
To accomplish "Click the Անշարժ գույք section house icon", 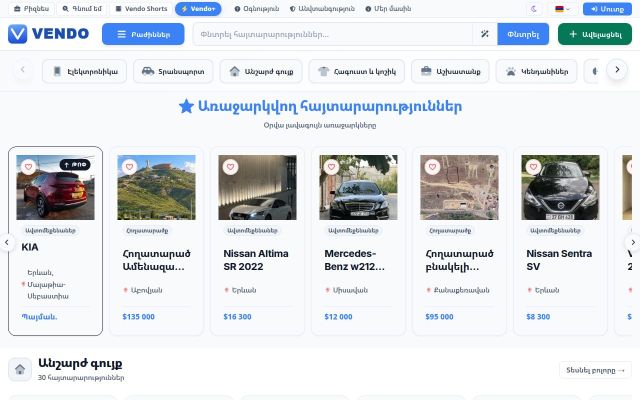I will (20, 370).
